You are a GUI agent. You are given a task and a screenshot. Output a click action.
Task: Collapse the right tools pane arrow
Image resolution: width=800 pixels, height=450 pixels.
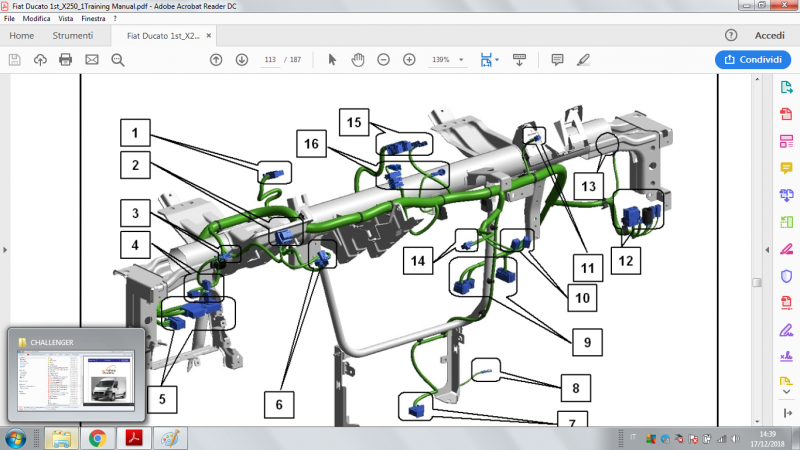(x=765, y=250)
